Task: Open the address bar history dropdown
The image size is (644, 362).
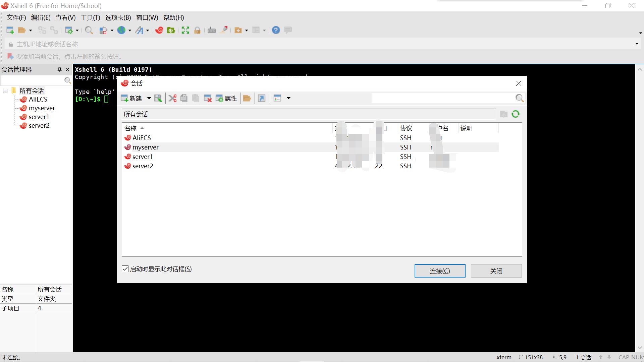Action: [637, 44]
